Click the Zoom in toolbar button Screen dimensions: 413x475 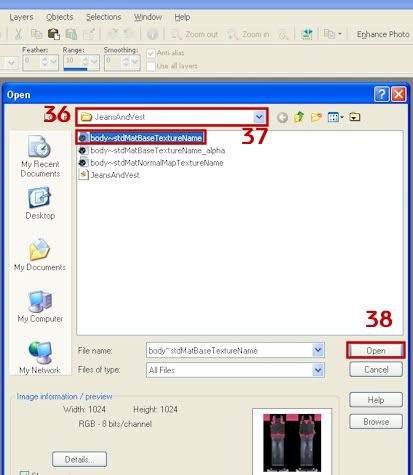coord(248,34)
